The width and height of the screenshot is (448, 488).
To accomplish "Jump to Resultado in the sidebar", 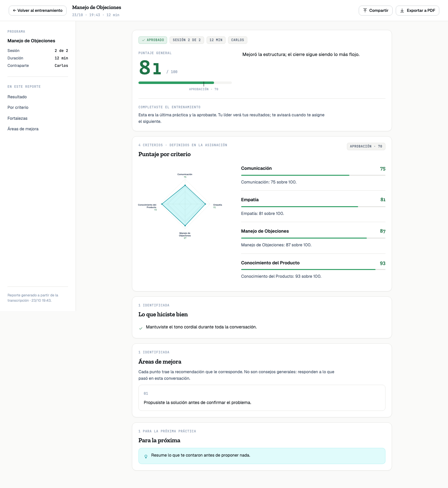I will coord(17,97).
